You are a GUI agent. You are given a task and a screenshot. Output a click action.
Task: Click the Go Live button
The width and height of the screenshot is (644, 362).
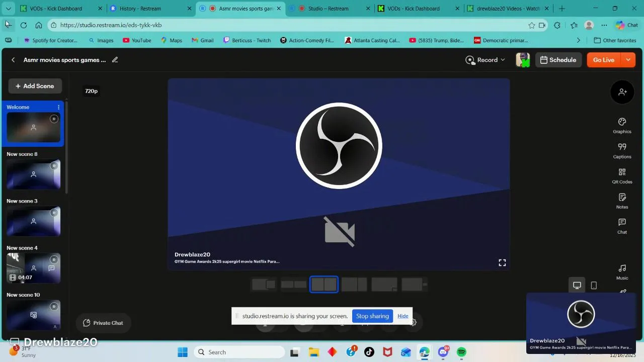point(604,60)
